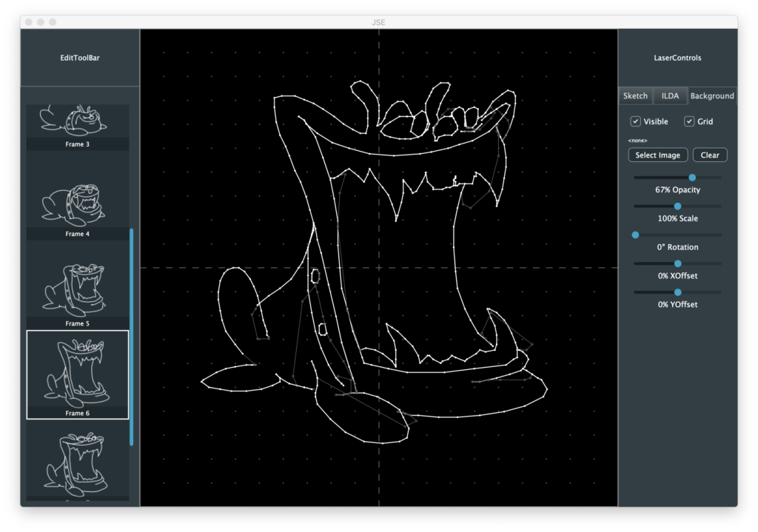The height and width of the screenshot is (532, 758).
Task: Uncheck the Visible checkbox
Action: point(636,121)
